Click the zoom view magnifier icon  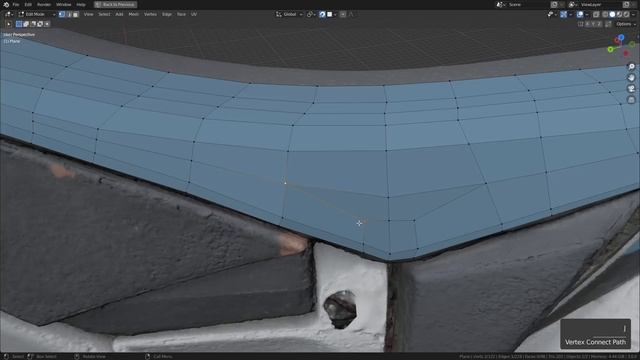pos(631,67)
